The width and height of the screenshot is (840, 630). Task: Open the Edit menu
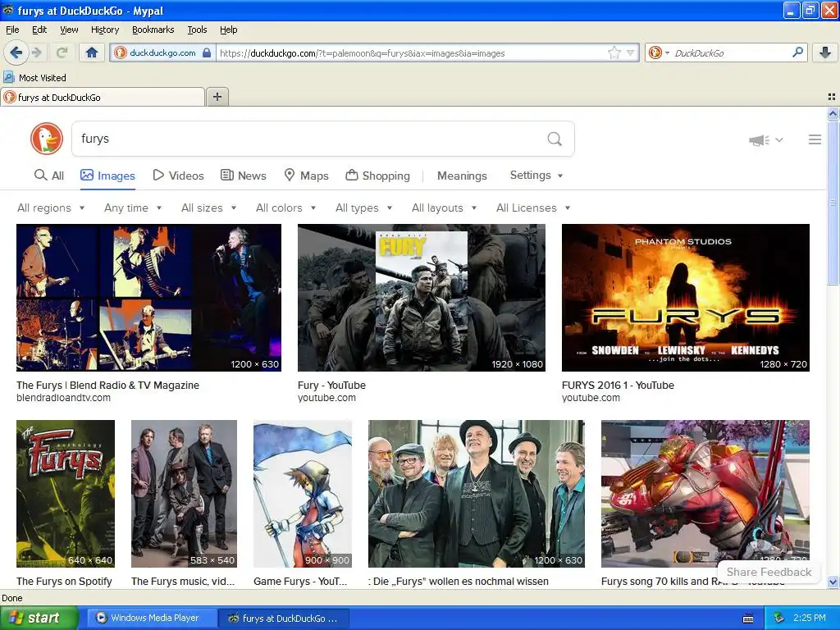click(x=39, y=30)
